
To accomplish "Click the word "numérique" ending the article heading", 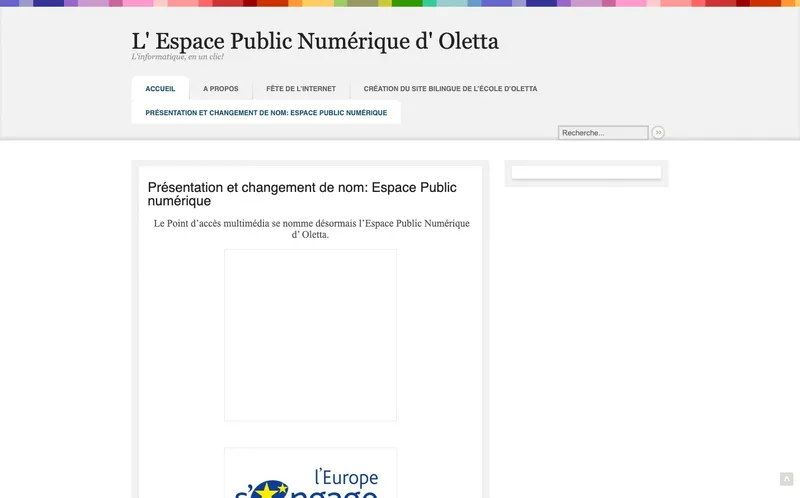I will pyautogui.click(x=179, y=201).
